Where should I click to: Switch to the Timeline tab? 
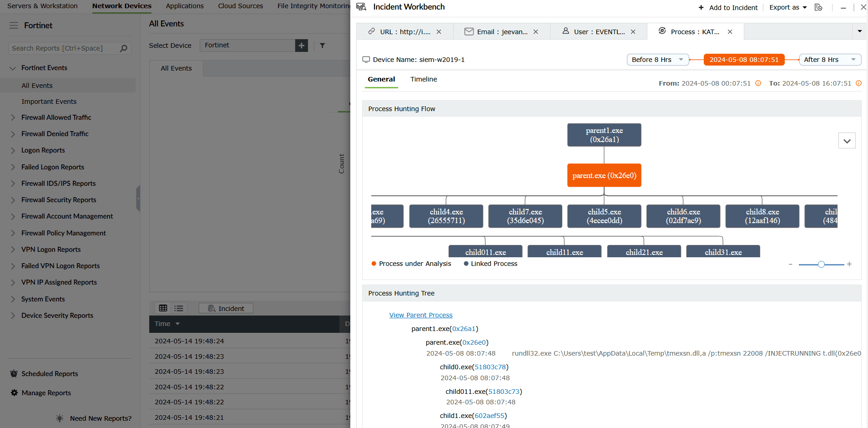[x=423, y=79]
